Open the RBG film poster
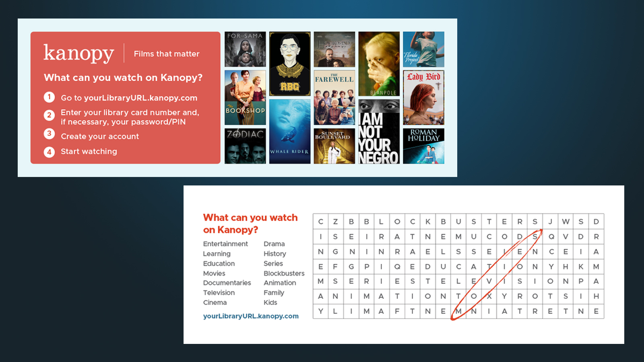 290,64
